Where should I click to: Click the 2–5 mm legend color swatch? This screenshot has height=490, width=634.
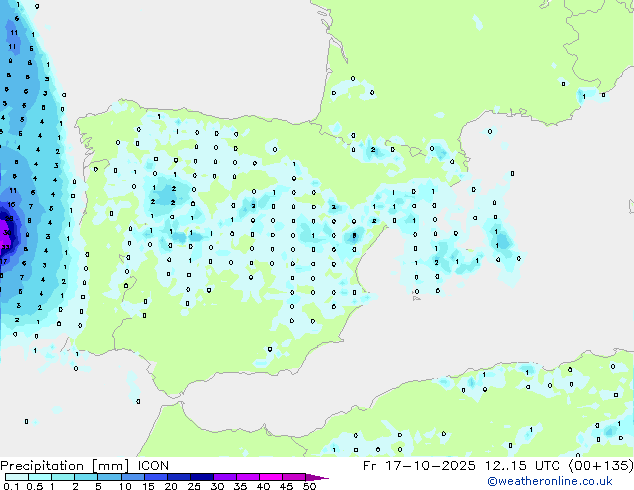pos(86,477)
